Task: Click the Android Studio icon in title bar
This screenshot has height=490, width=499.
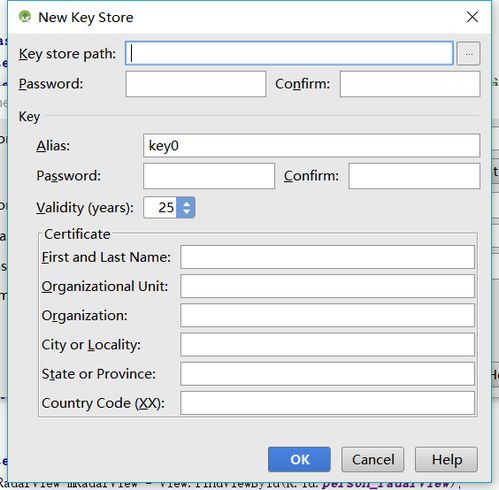Action: point(25,16)
